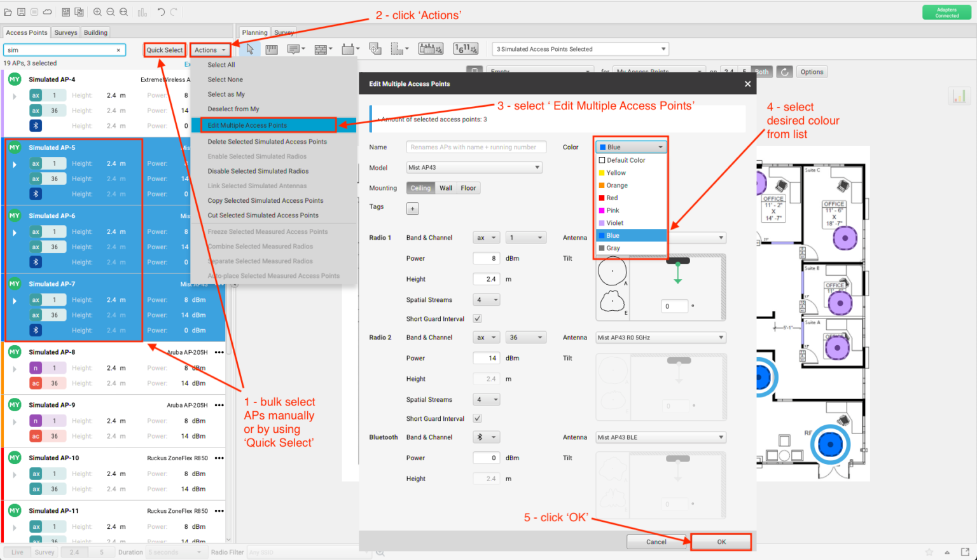This screenshot has width=977, height=560.
Task: Click the save project icon
Action: pos(21,12)
